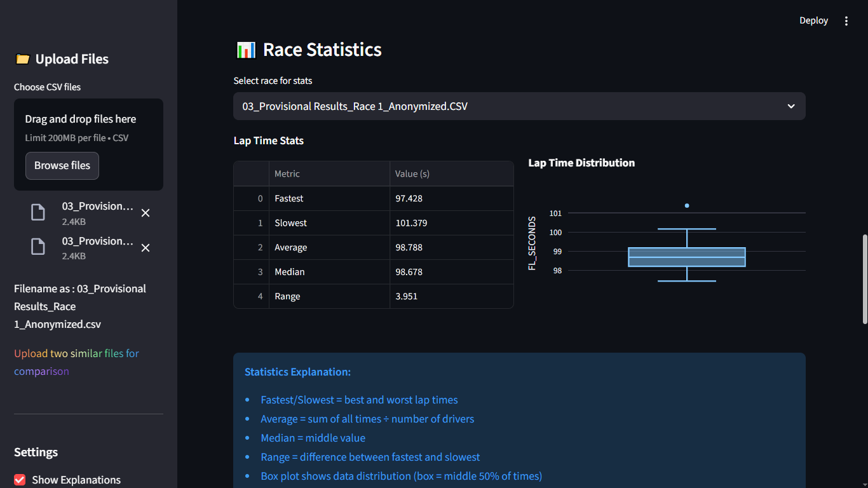Click the Lap Time Stats heading
Viewport: 868px width, 488px height.
pyautogui.click(x=269, y=140)
